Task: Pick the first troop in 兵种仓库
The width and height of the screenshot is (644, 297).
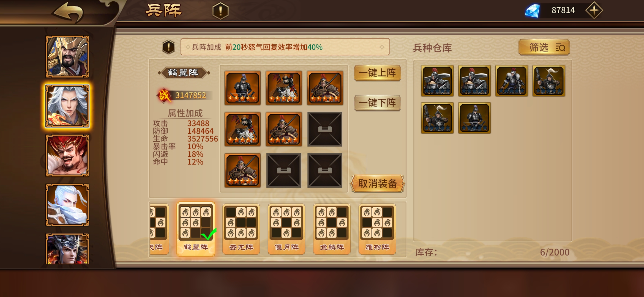Action: tap(437, 81)
